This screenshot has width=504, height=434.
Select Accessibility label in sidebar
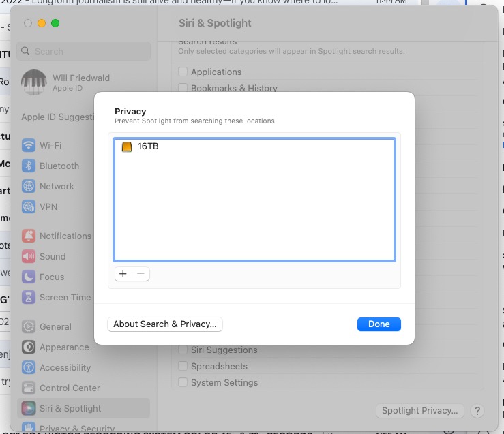(65, 367)
